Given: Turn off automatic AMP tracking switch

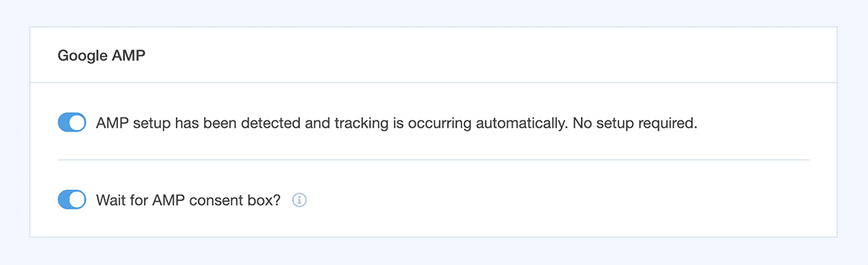Looking at the screenshot, I should tap(72, 123).
